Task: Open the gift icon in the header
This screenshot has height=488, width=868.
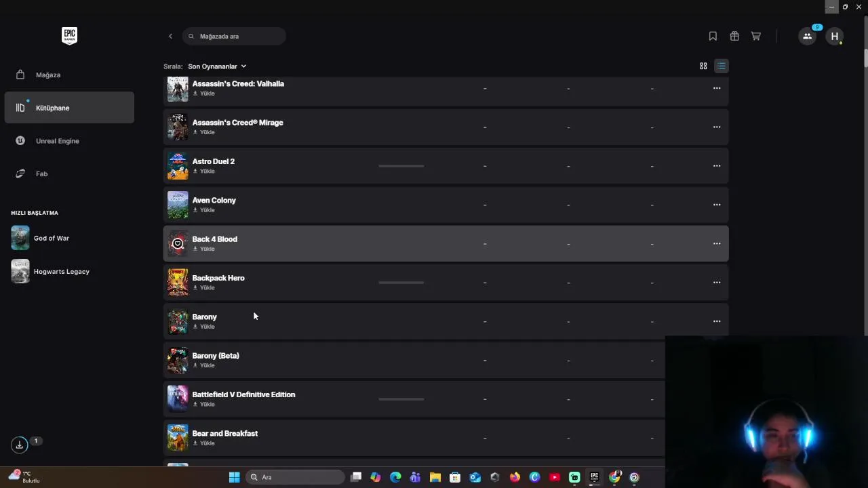Action: (734, 36)
